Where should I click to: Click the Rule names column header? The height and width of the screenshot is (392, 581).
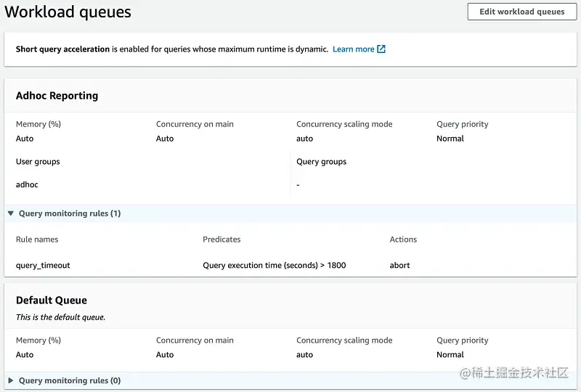pyautogui.click(x=37, y=240)
